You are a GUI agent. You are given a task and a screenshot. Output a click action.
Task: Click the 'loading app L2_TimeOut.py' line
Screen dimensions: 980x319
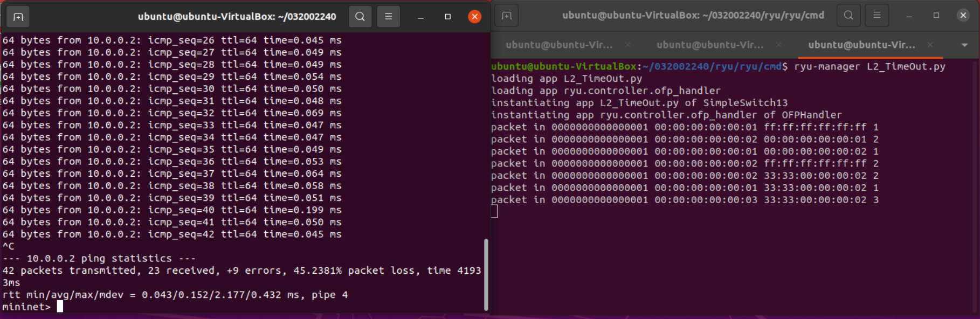(567, 79)
